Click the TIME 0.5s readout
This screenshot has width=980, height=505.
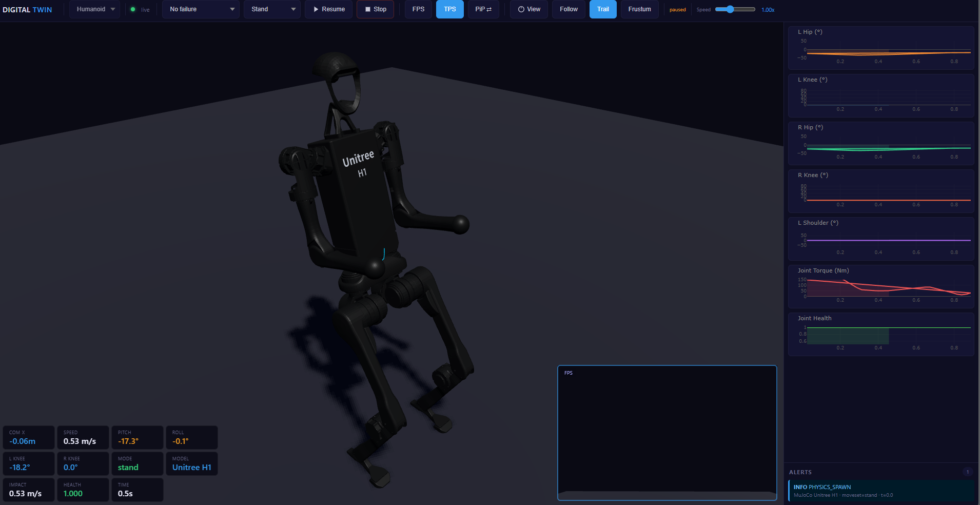(138, 490)
